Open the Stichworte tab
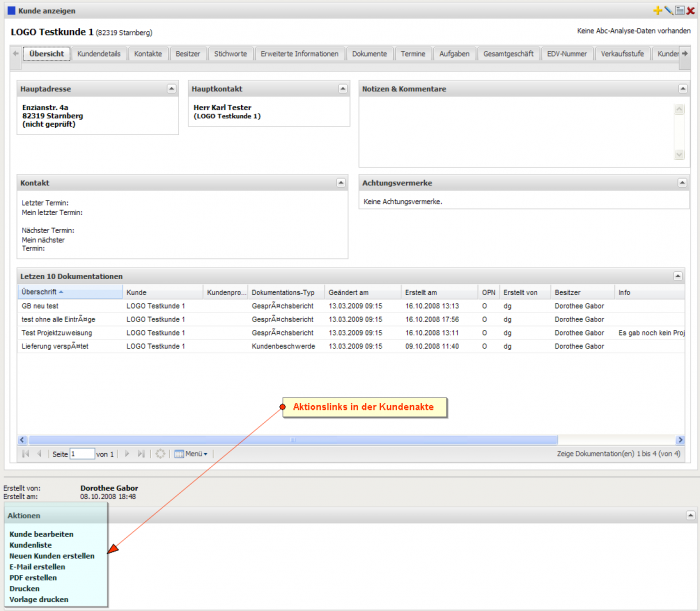This screenshot has height=611, width=700. (230, 54)
